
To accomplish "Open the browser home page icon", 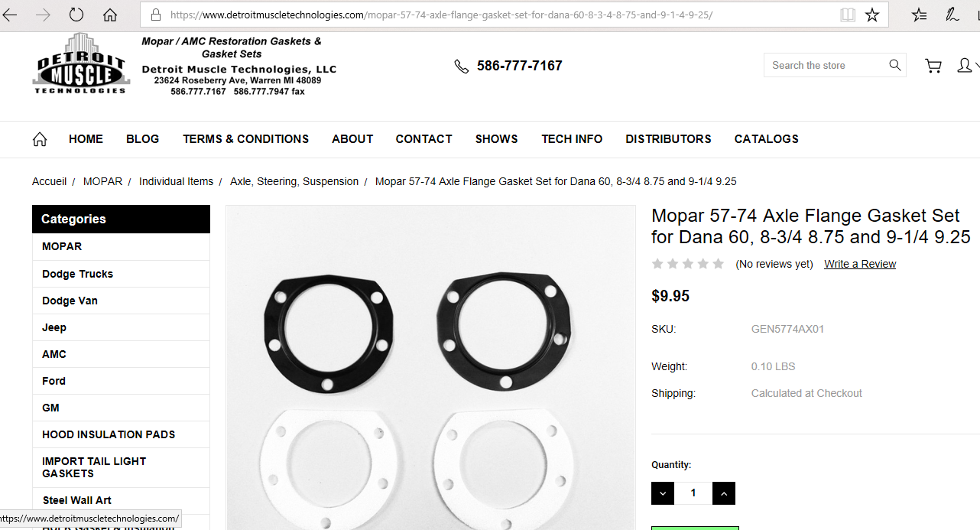I will click(110, 15).
